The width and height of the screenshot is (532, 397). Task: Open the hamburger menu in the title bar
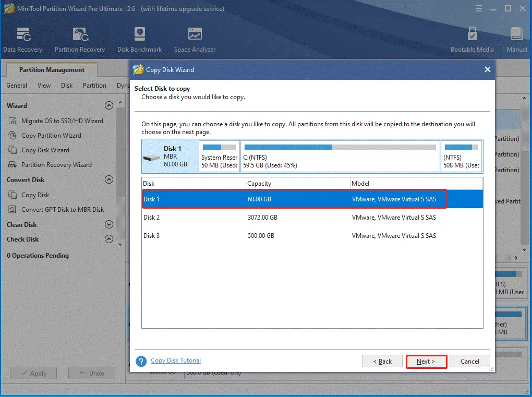[479, 8]
